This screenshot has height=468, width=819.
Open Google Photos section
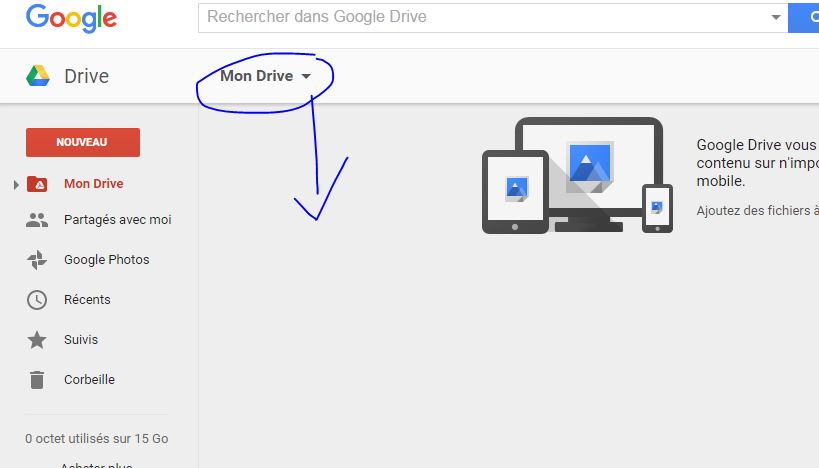tap(107, 260)
